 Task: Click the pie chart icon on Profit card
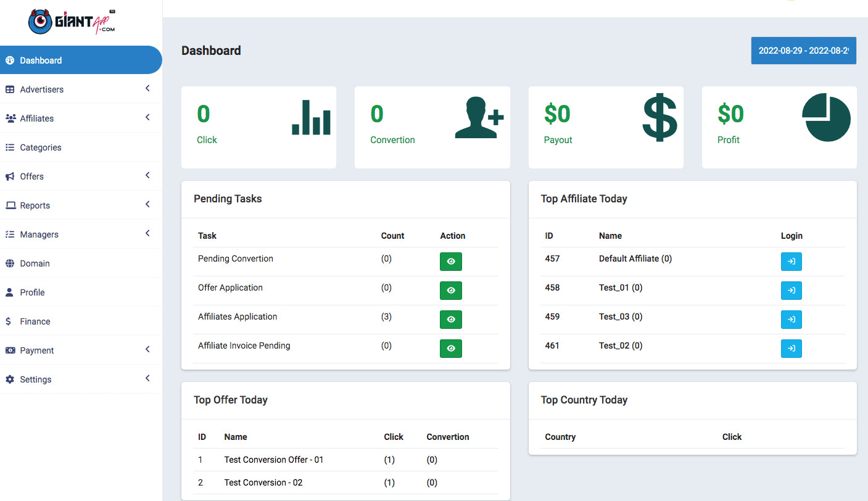pyautogui.click(x=826, y=117)
